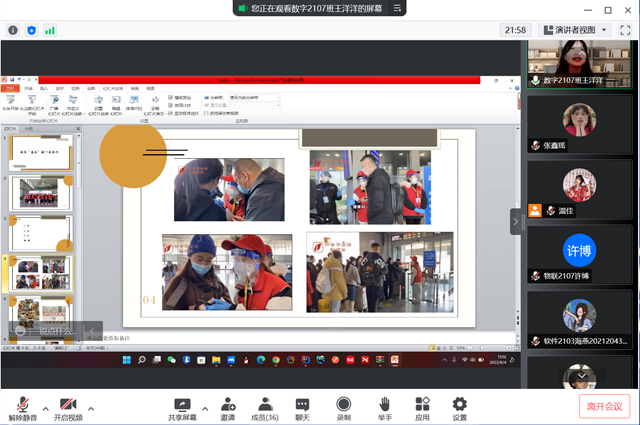Screen dimensions: 640x425
Task: Click 数字2107班王洋洋 presenter video tile
Action: click(579, 63)
